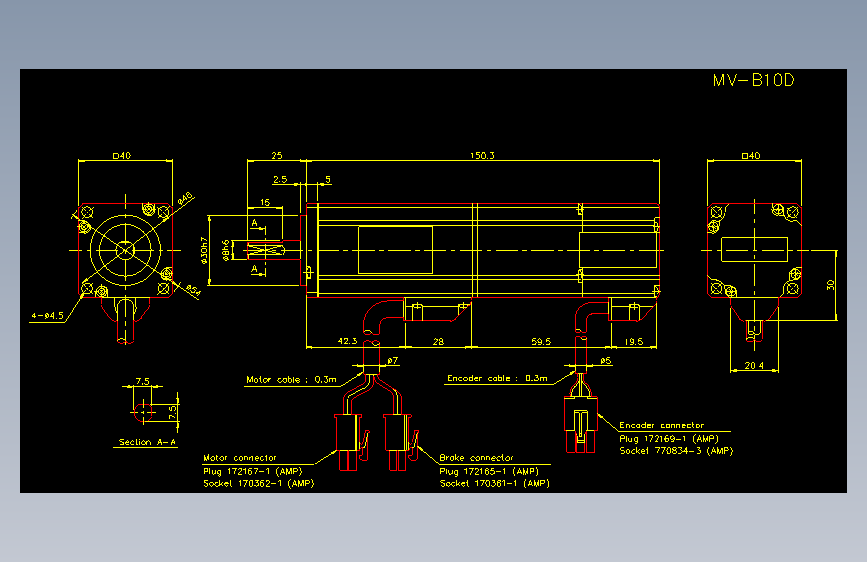Click the φ5 encoder cable diameter

tap(606, 361)
